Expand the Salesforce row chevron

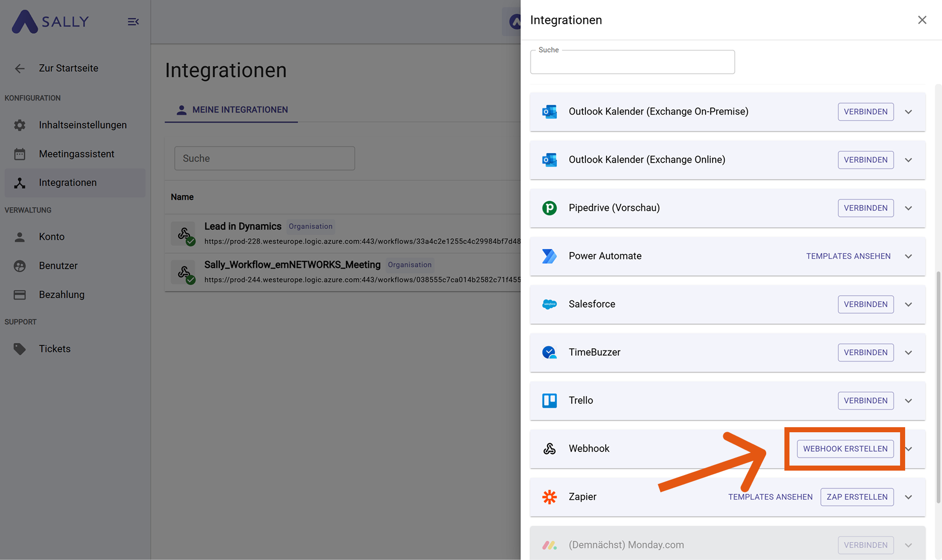909,304
